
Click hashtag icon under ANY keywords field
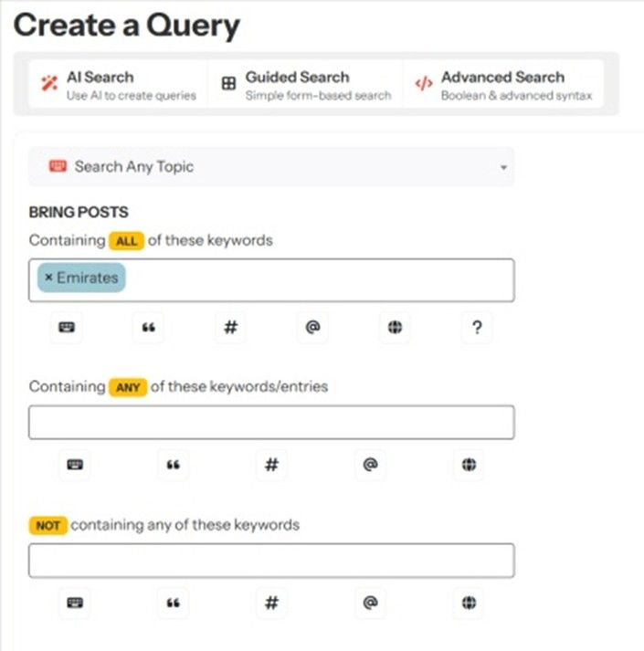(x=271, y=466)
